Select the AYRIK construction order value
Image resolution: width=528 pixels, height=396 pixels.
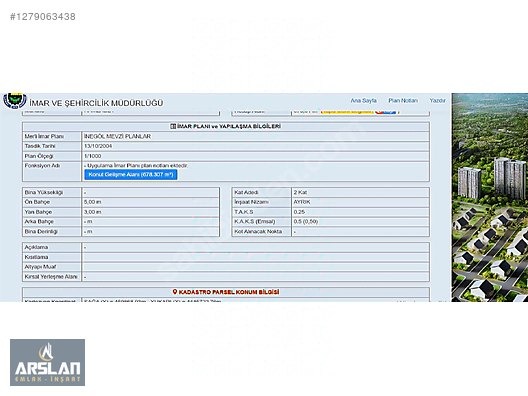click(302, 202)
